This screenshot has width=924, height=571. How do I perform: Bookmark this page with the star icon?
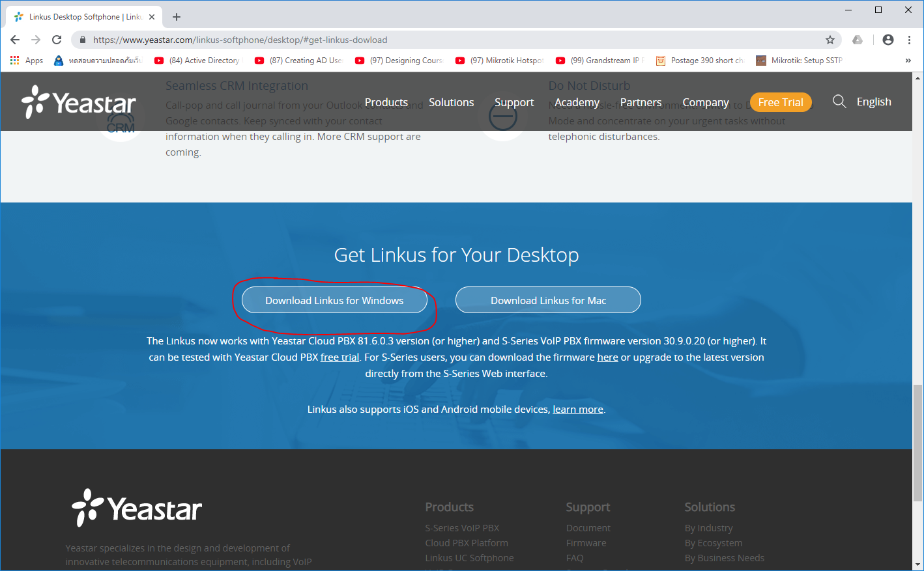point(830,40)
